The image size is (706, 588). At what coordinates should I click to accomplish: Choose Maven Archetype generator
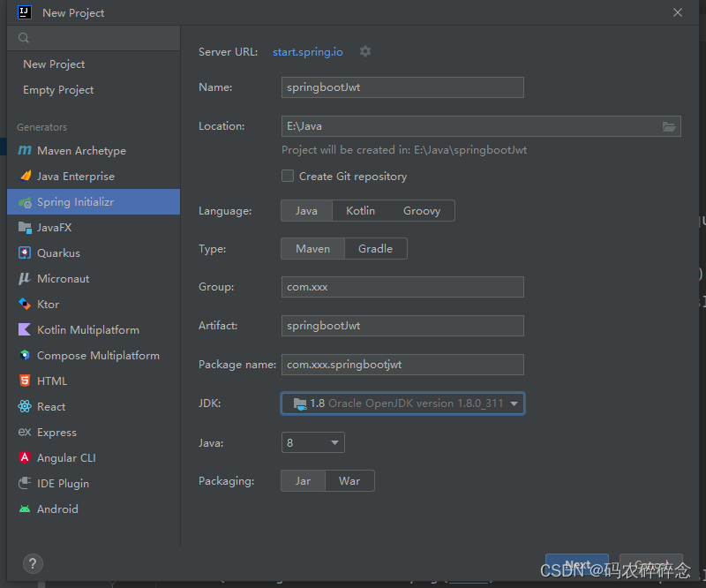(94, 150)
